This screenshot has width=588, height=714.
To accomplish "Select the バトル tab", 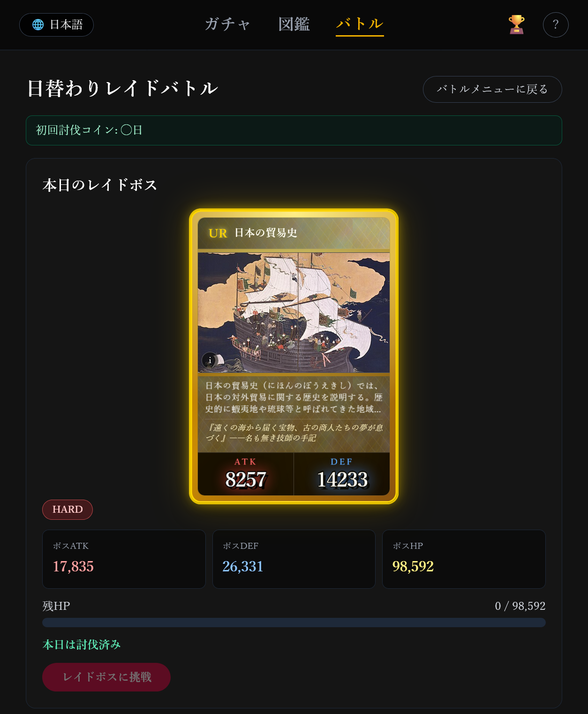I will point(360,24).
